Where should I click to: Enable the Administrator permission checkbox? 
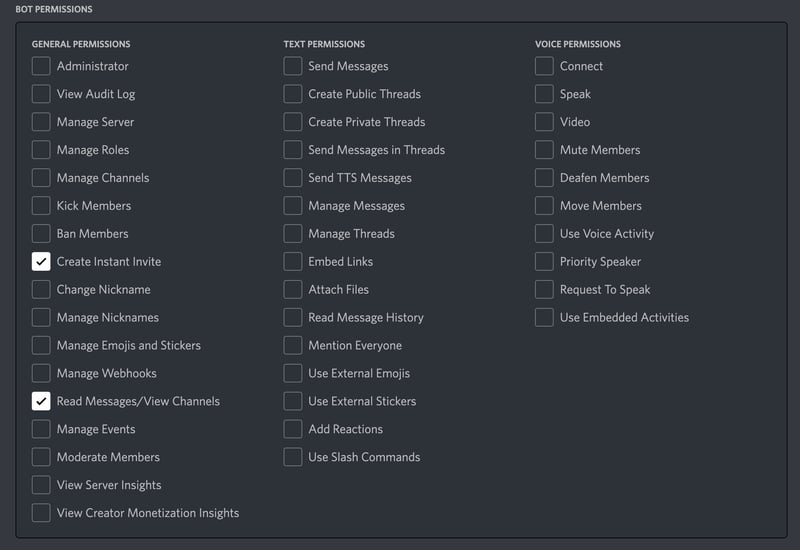41,66
